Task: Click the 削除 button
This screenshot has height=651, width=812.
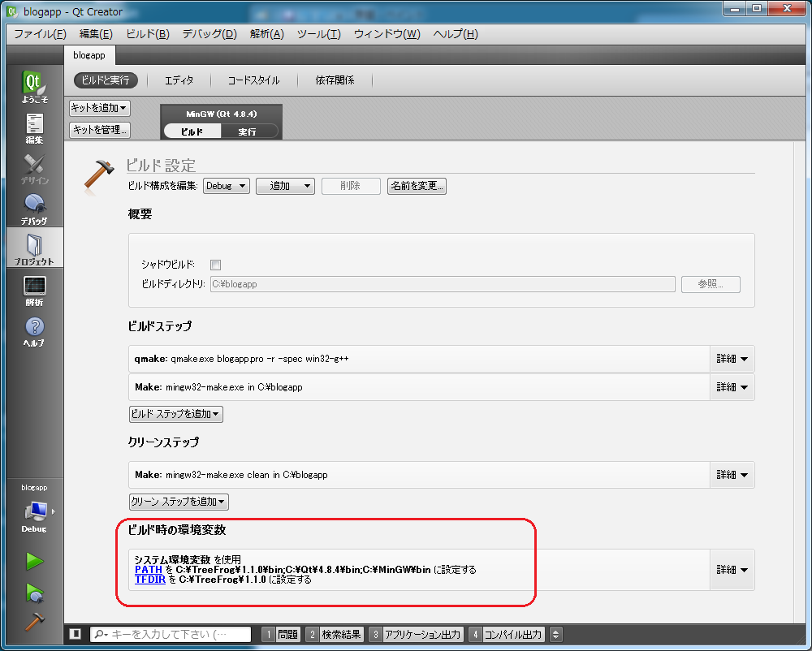Action: tap(351, 186)
